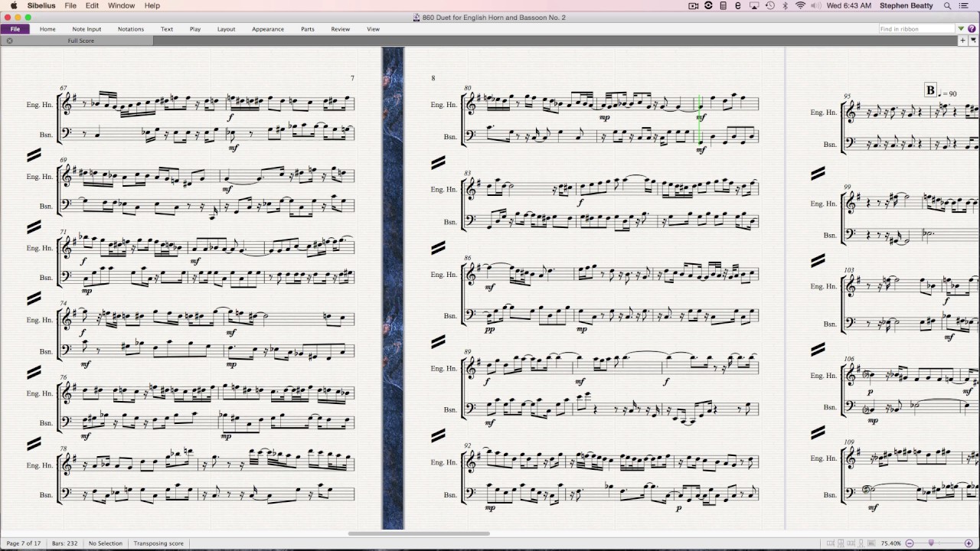980x551 pixels.
Task: Click the calculator menu bar icon
Action: pyautogui.click(x=724, y=5)
